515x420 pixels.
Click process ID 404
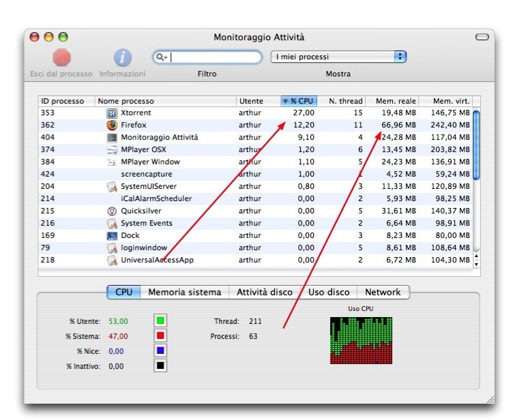coord(48,137)
